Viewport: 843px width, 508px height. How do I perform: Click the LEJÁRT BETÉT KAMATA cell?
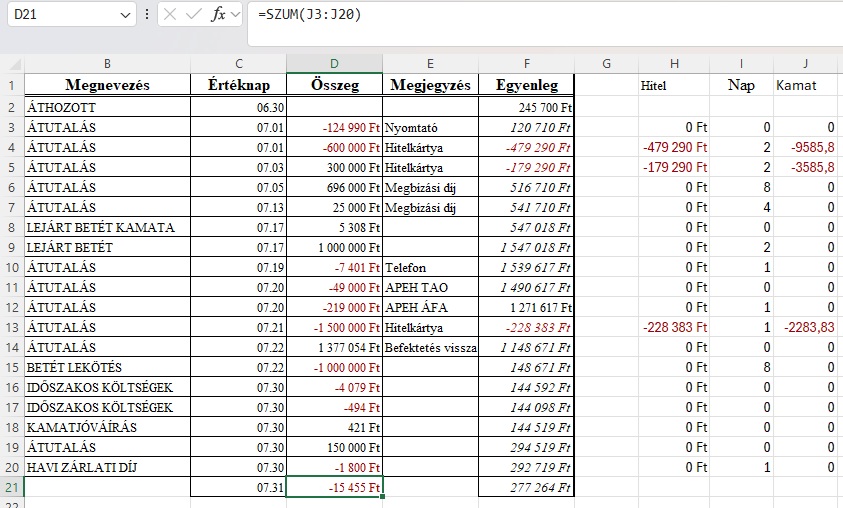(107, 227)
